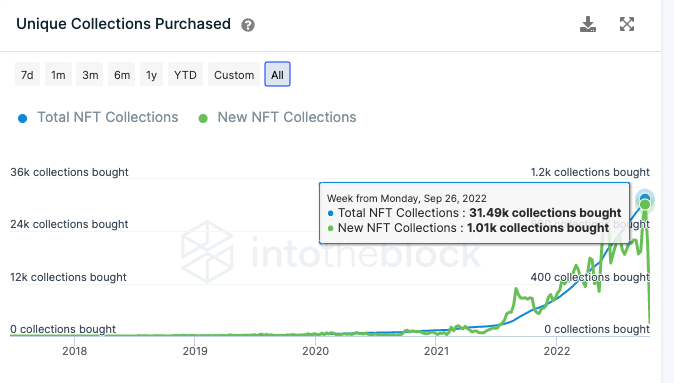Choose the 6m time range
Image resolution: width=674 pixels, height=383 pixels.
click(122, 74)
